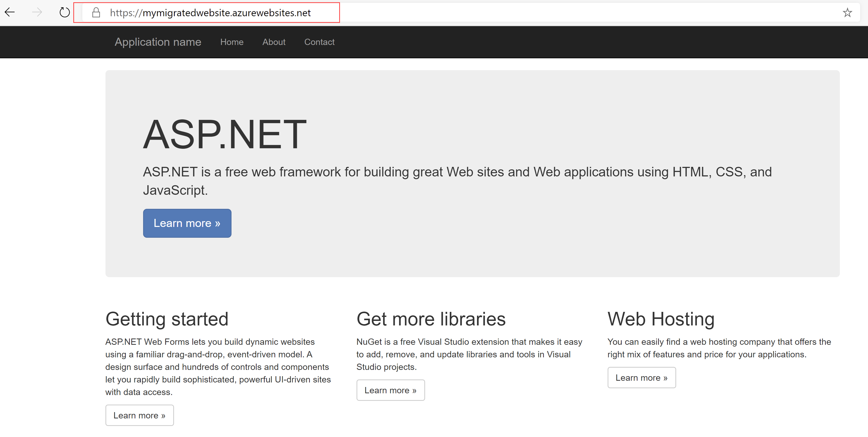Select Home in the navigation bar
This screenshot has height=437, width=868.
coord(232,42)
